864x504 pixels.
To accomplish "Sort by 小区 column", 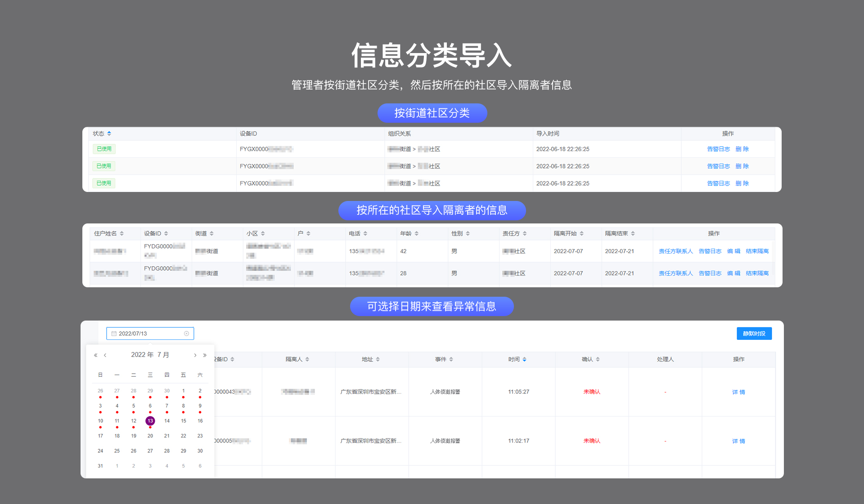I will click(263, 233).
